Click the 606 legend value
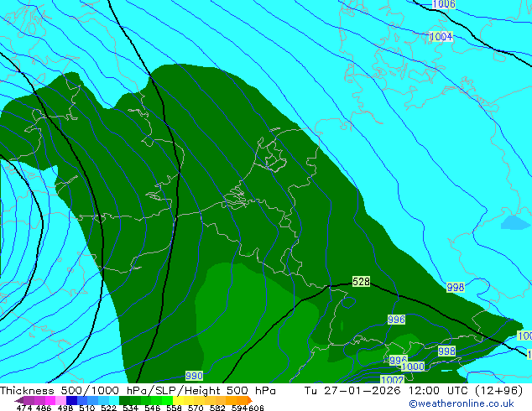 click(256, 408)
